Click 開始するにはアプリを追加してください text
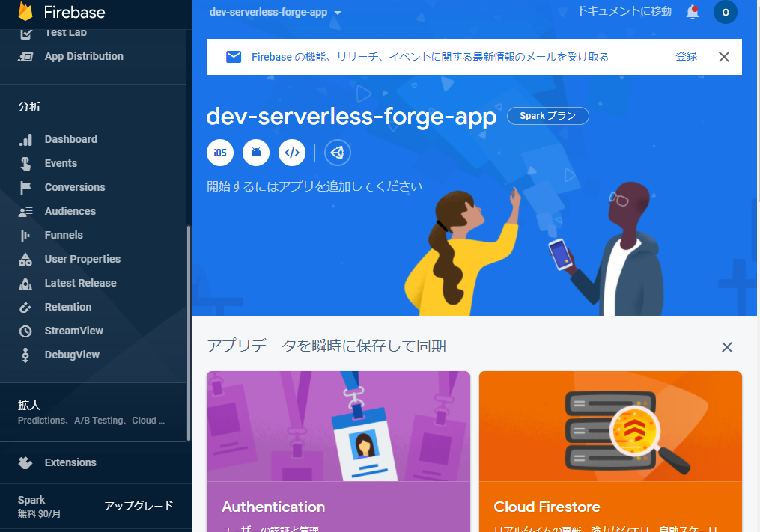Image resolution: width=760 pixels, height=532 pixels. coord(314,186)
